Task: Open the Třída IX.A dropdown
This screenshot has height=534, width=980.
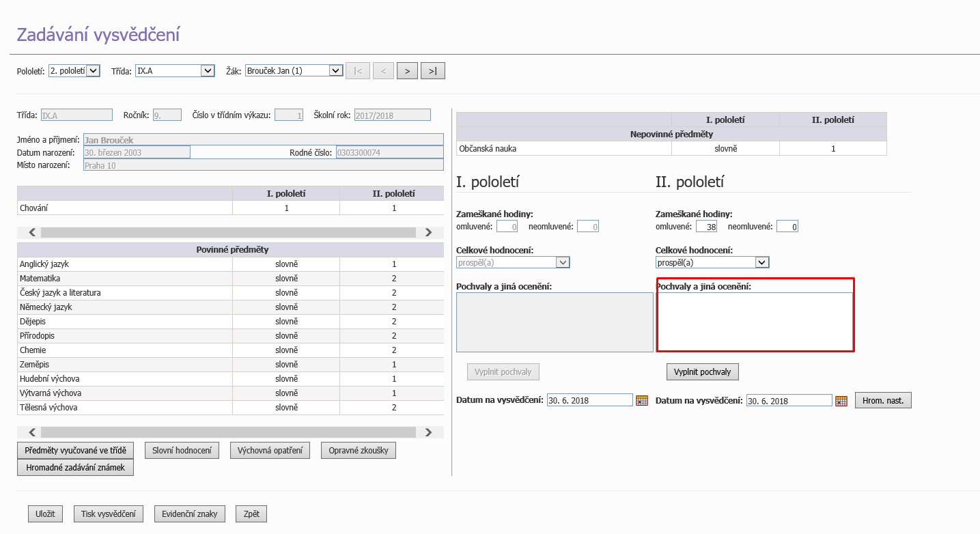Action: click(175, 70)
